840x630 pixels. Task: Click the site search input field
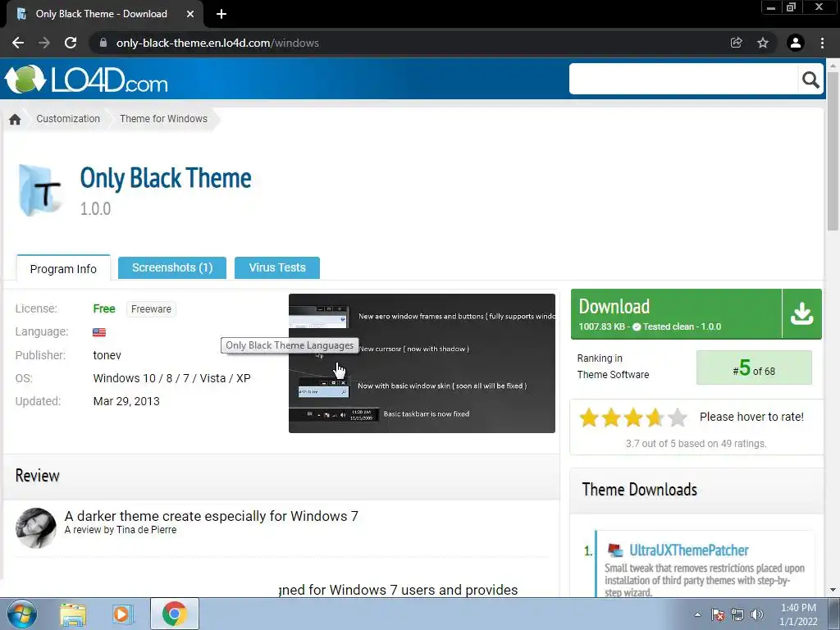pos(683,80)
